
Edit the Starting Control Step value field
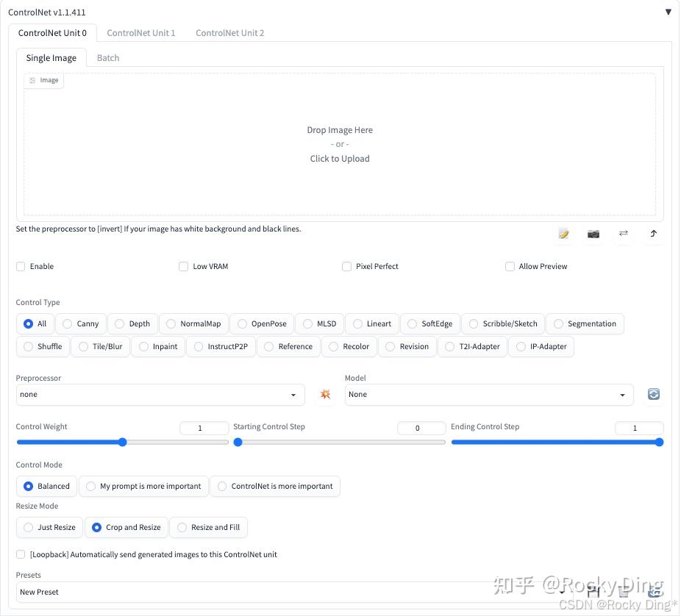coord(421,428)
